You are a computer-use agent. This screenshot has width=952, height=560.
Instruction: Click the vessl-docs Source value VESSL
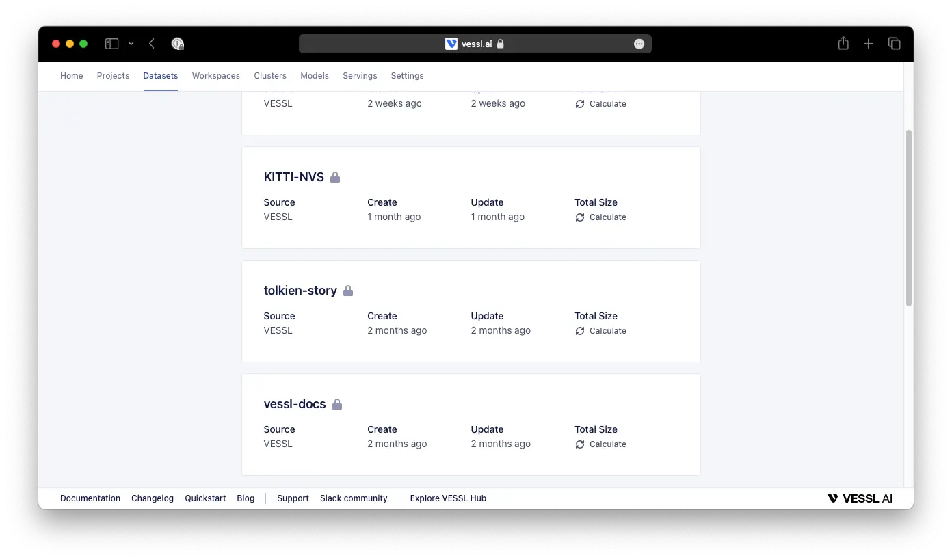[278, 444]
